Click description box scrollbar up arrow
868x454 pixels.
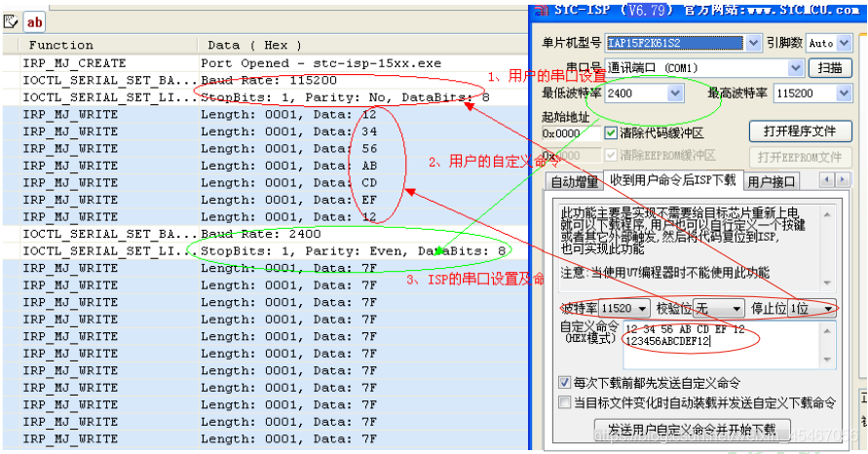[828, 214]
